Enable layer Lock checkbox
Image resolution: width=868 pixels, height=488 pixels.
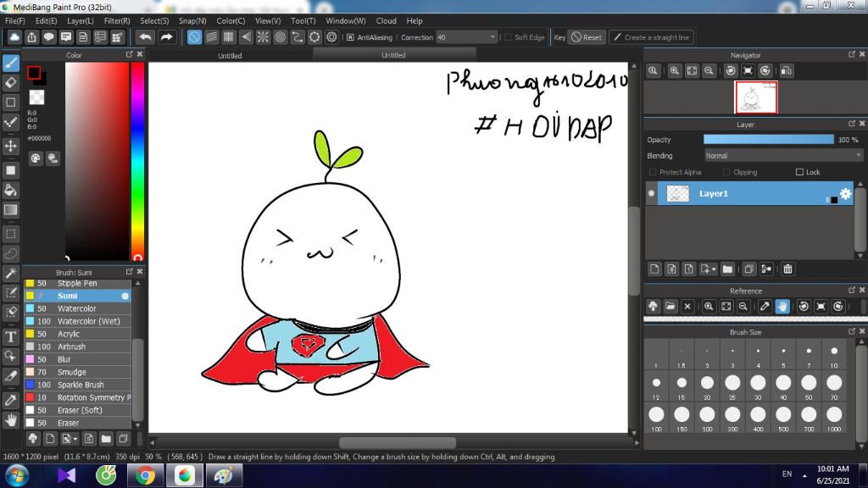[x=799, y=172]
